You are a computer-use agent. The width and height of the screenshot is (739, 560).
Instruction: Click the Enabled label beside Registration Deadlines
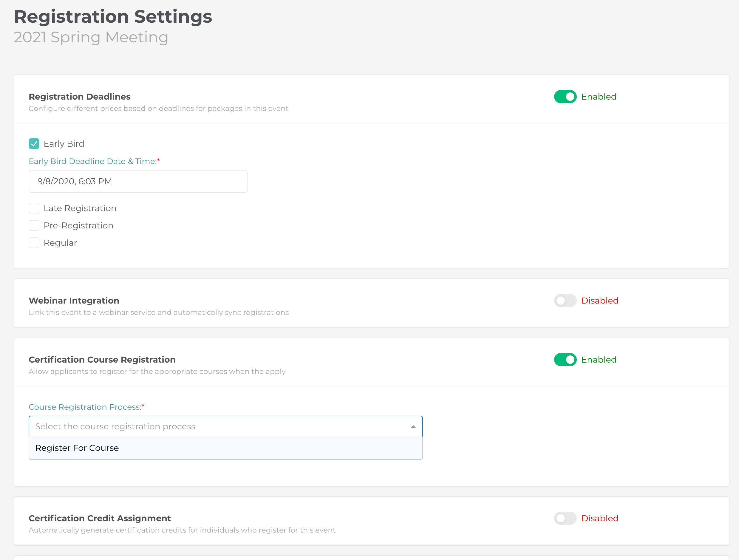tap(599, 97)
